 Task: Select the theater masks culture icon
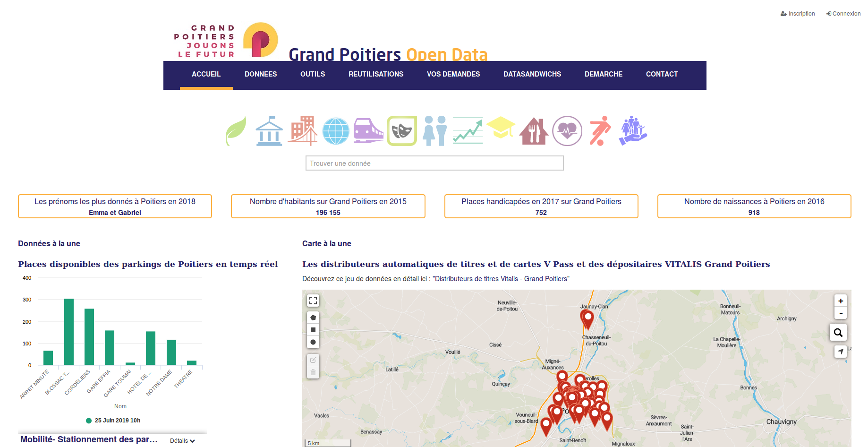click(402, 131)
